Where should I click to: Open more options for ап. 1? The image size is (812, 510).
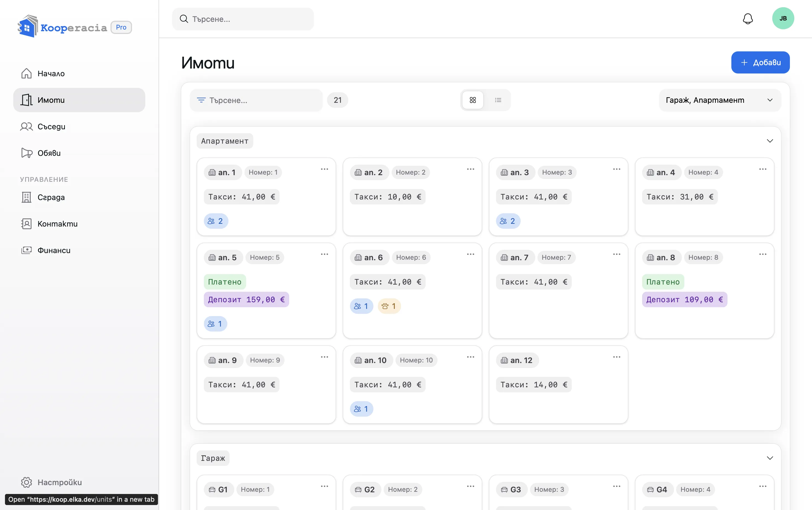pos(325,169)
